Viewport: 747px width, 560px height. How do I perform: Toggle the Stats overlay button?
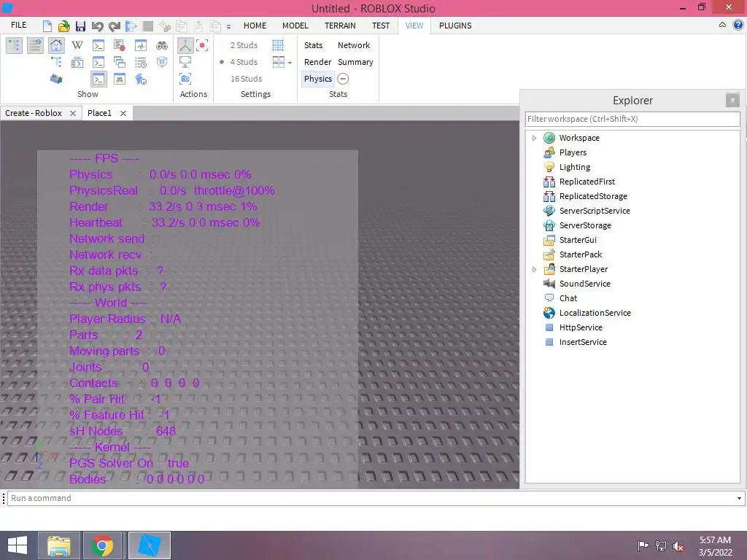tap(313, 45)
